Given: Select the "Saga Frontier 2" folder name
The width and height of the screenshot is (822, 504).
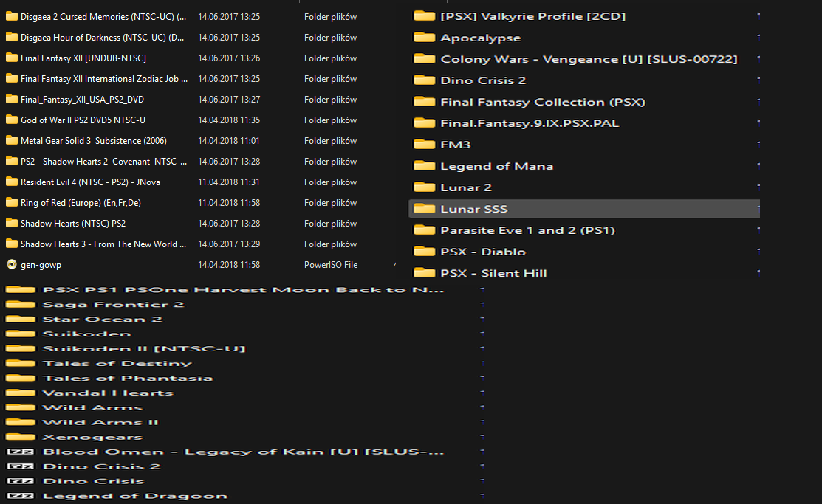Looking at the screenshot, I should (113, 304).
